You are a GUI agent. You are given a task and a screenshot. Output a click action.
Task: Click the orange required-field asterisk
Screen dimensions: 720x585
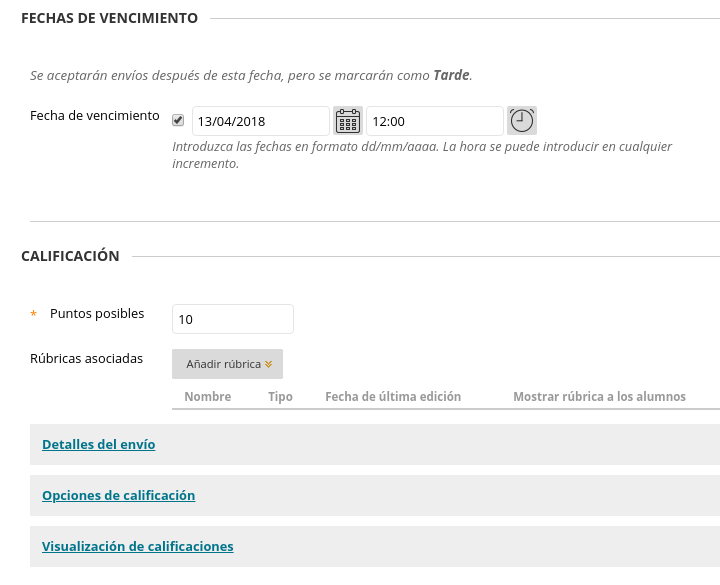click(34, 315)
